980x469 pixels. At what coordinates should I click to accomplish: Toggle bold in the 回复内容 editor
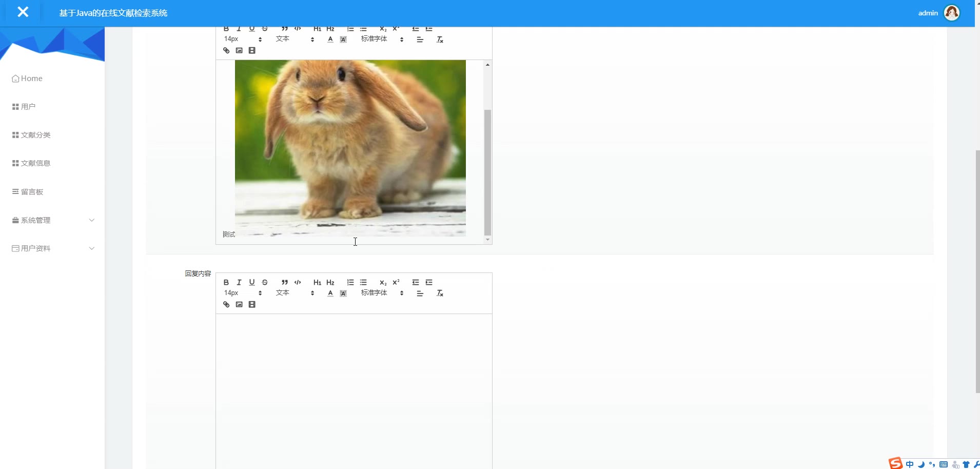pos(226,282)
